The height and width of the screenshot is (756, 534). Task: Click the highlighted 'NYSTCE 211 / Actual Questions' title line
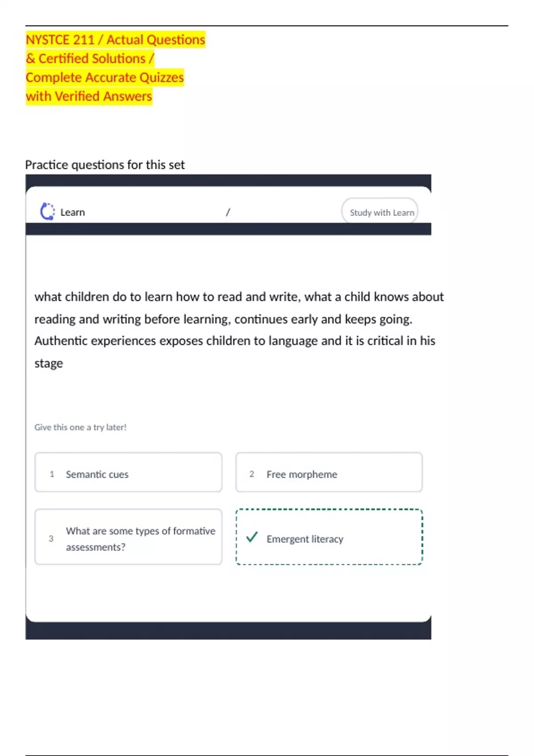click(115, 40)
